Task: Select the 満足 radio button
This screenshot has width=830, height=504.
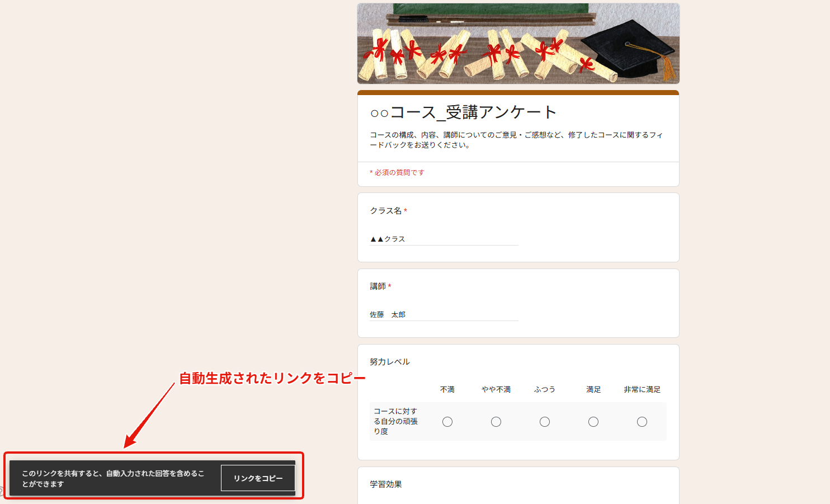Action: pyautogui.click(x=593, y=422)
